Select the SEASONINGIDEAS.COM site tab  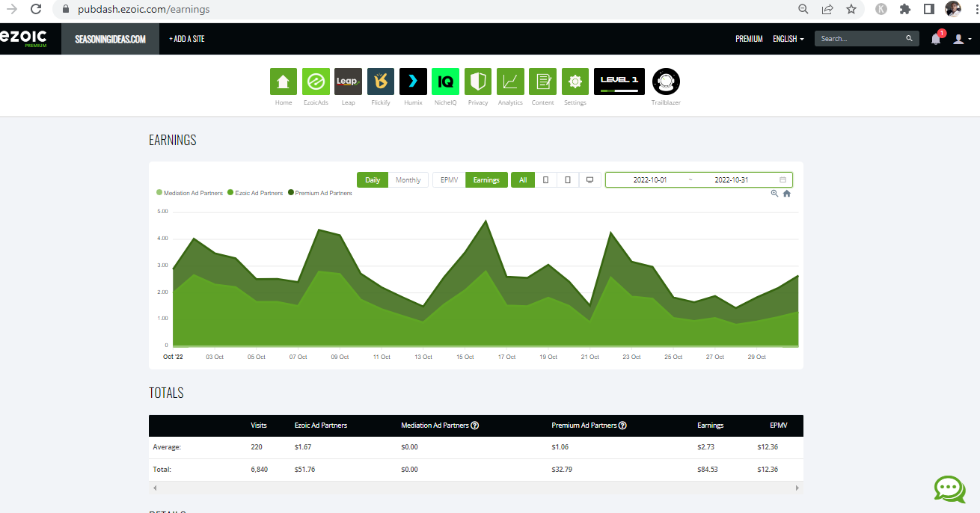coord(111,39)
